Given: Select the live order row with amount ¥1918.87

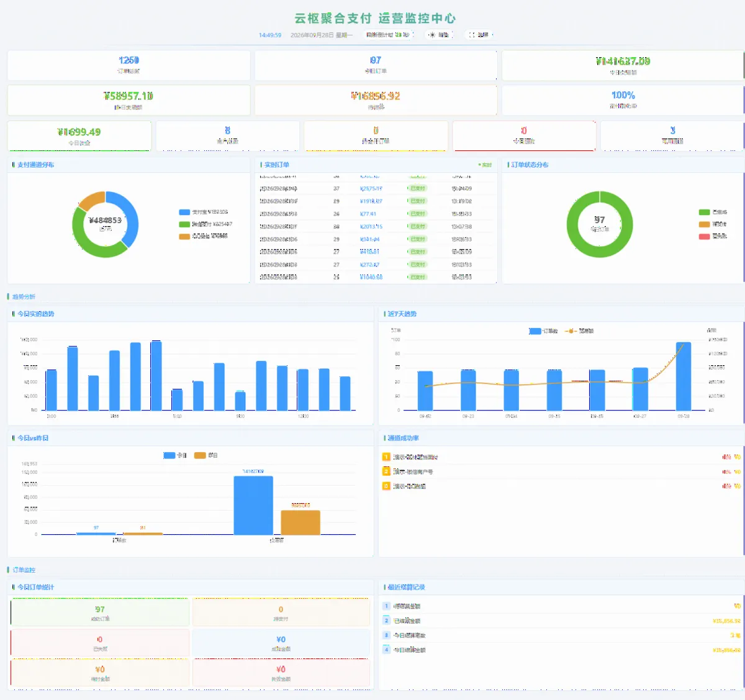Looking at the screenshot, I should point(376,201).
